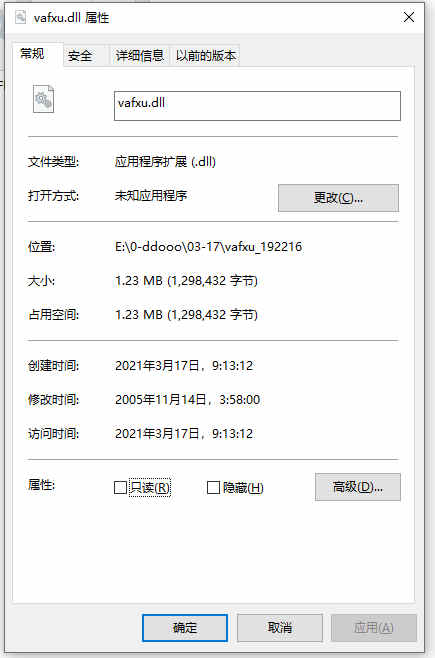
Task: Click the small file icon in title bar
Action: pos(20,17)
